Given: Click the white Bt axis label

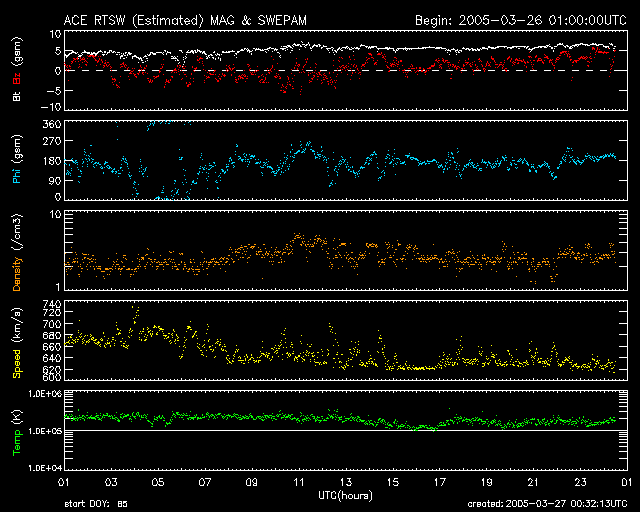Looking at the screenshot, I should tap(17, 96).
